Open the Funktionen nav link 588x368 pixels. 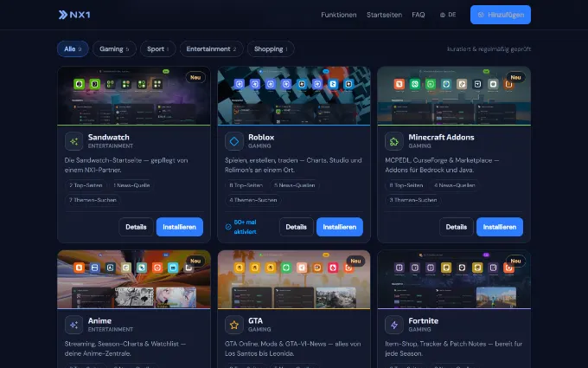339,15
